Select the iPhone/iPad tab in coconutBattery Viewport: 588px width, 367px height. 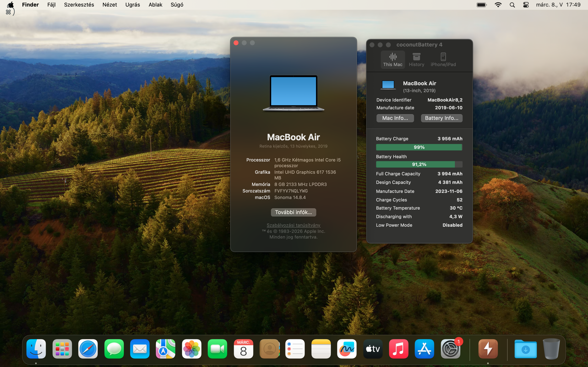[443, 59]
